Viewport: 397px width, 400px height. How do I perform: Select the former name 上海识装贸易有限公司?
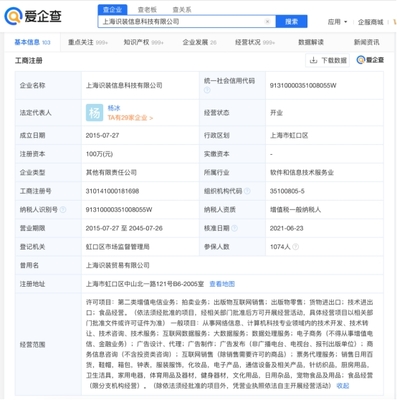[x=118, y=265]
